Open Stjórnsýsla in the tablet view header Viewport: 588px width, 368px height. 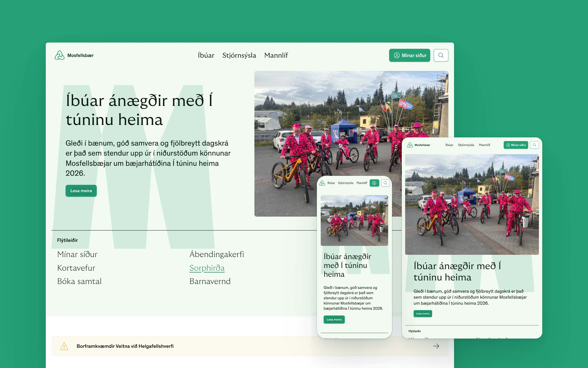tap(466, 145)
